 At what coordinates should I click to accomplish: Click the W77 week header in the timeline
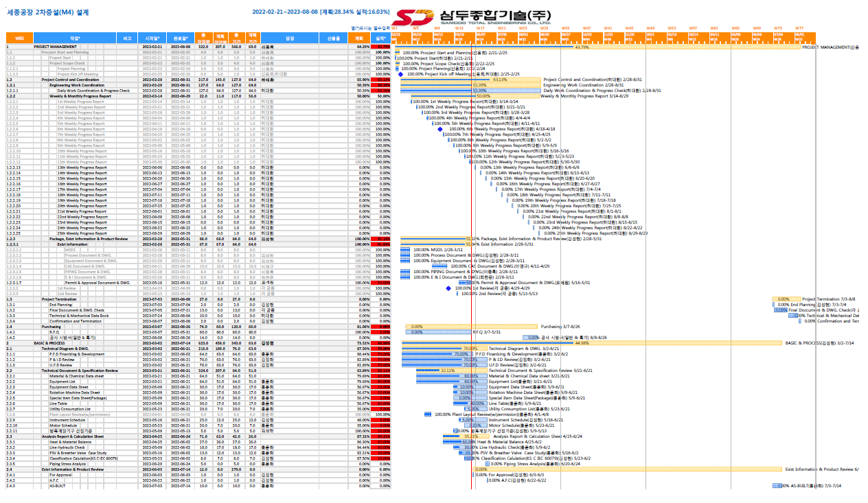(x=799, y=29)
